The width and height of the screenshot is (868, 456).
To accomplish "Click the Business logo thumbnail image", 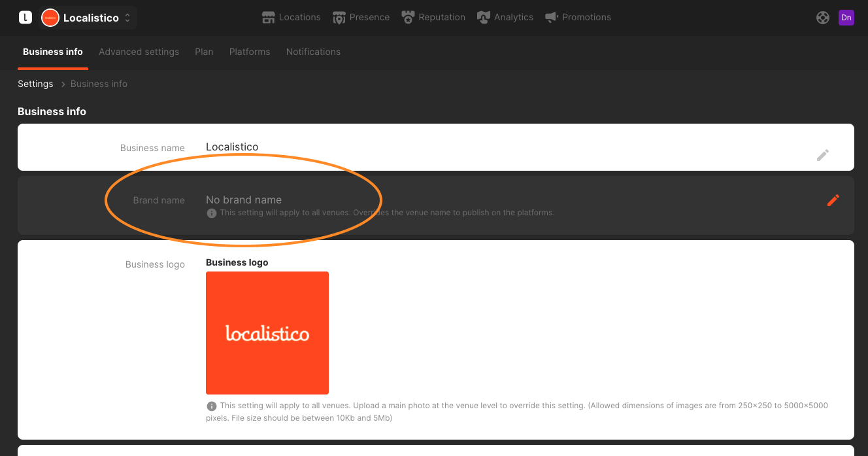I will [267, 333].
